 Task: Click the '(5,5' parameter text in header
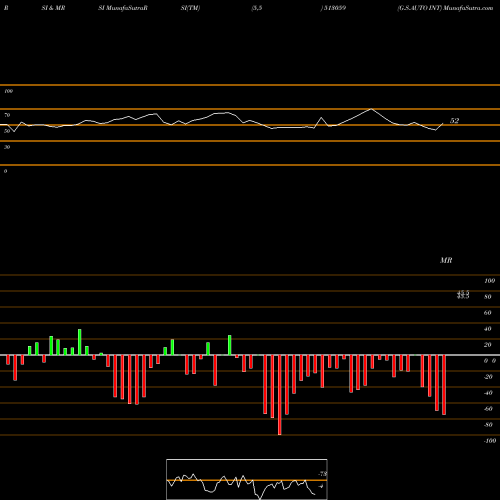(x=257, y=8)
